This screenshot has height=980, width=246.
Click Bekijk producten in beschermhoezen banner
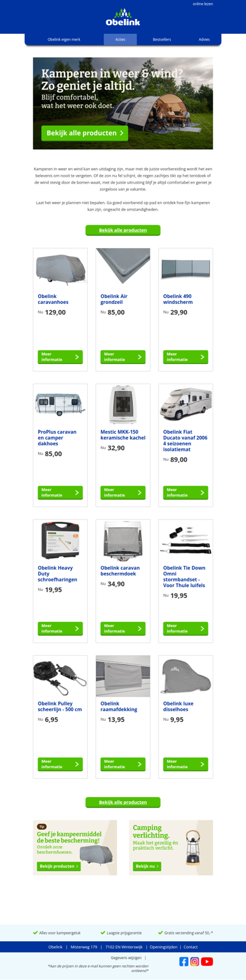pos(58,866)
